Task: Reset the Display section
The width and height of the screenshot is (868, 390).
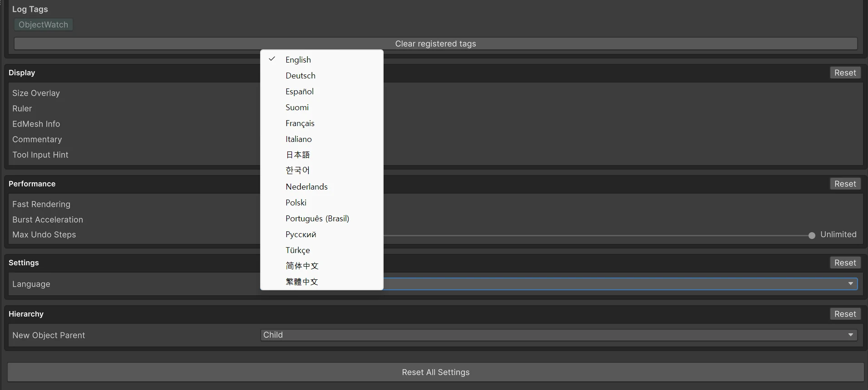Action: pos(845,73)
